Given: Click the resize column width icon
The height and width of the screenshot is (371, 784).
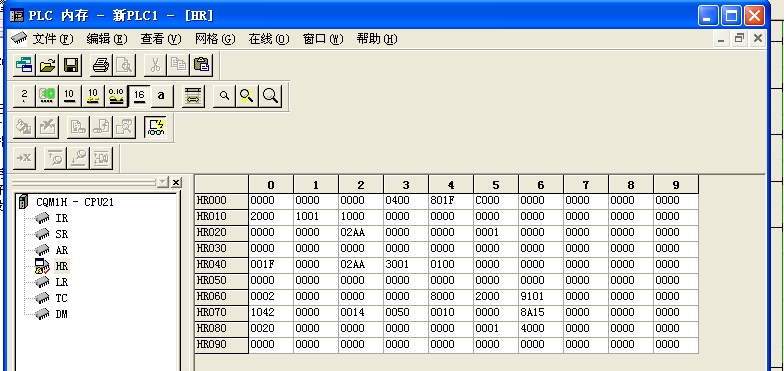Looking at the screenshot, I should (193, 96).
